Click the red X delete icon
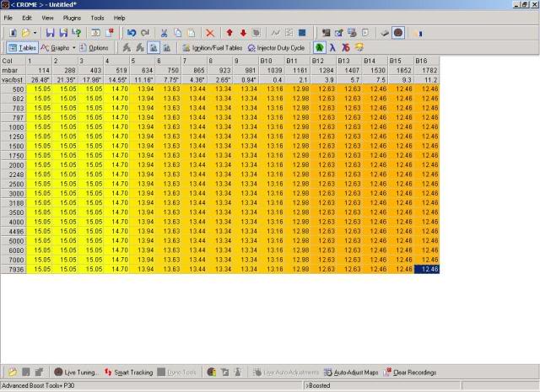This screenshot has width=540, height=392. click(210, 33)
